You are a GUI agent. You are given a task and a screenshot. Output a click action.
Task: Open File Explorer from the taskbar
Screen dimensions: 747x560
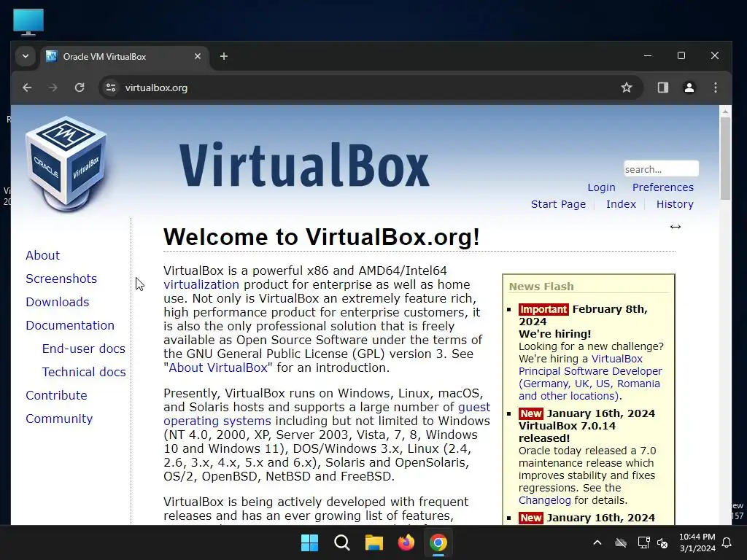(x=374, y=542)
